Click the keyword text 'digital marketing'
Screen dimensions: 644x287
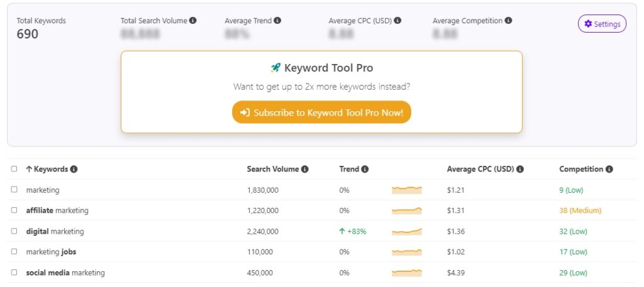pos(55,231)
